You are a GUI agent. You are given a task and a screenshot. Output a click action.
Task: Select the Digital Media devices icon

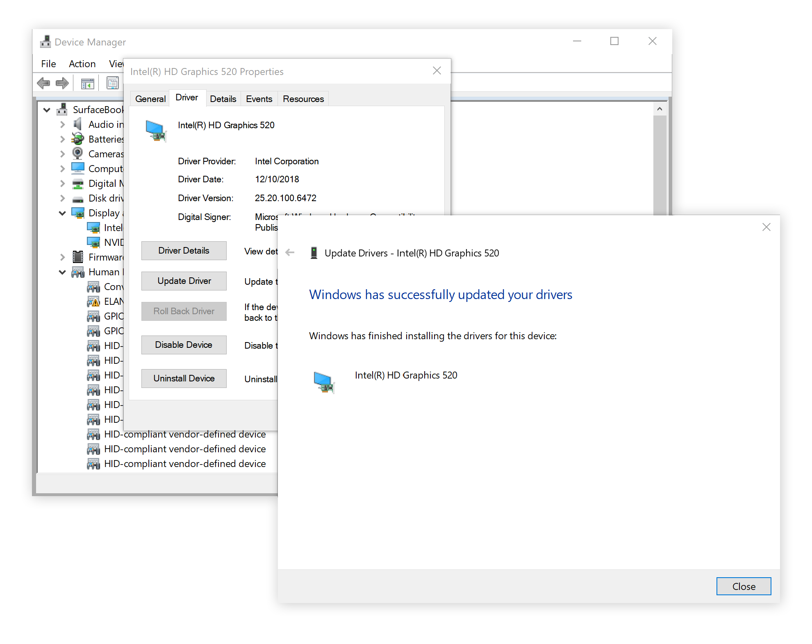click(x=77, y=184)
